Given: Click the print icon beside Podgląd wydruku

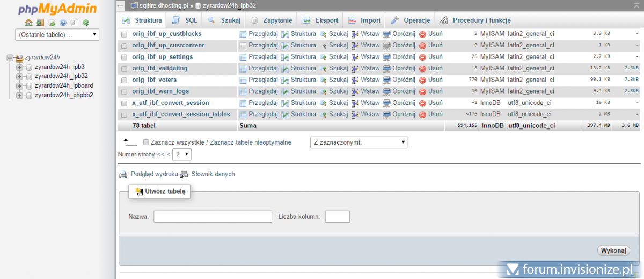Looking at the screenshot, I should point(123,174).
